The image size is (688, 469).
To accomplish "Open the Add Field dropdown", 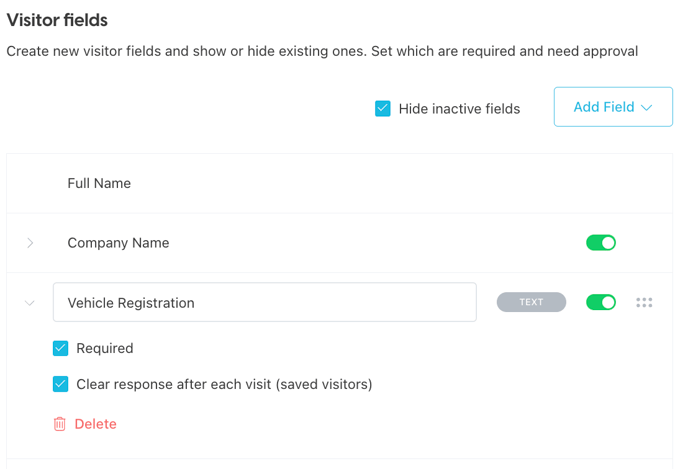I will click(x=612, y=107).
